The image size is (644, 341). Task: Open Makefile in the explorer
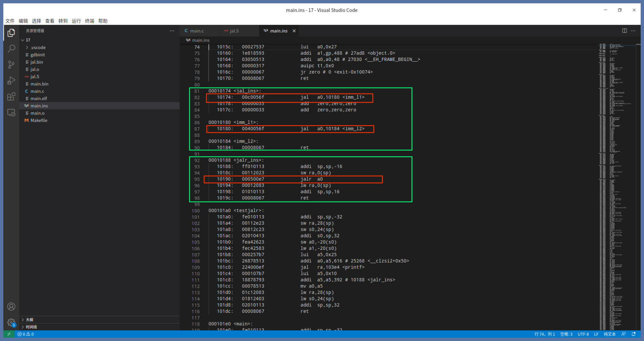pyautogui.click(x=39, y=120)
